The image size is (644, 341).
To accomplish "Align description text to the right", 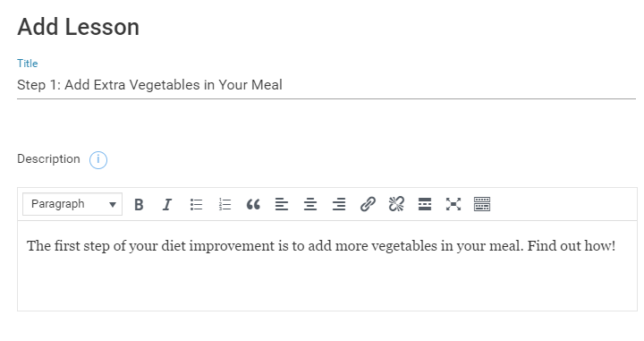I will coord(339,204).
